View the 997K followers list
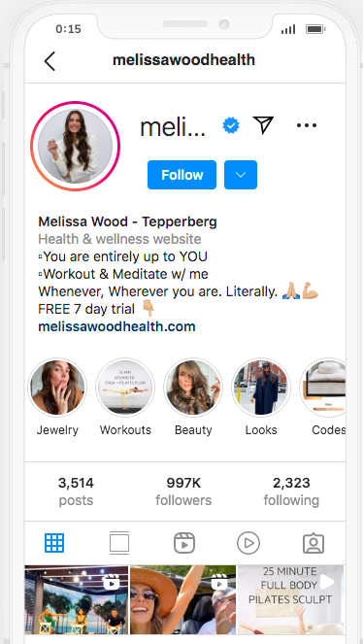Image resolution: width=363 pixels, height=644 pixels. point(183,491)
